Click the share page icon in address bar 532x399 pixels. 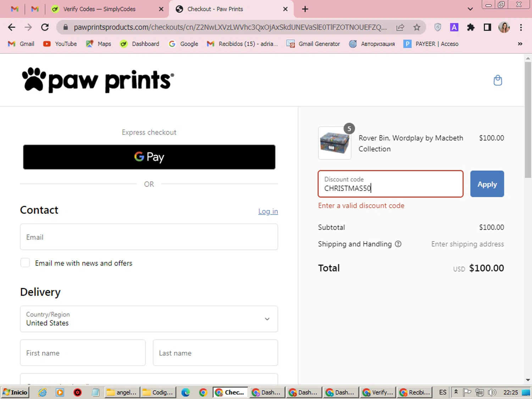(x=400, y=27)
